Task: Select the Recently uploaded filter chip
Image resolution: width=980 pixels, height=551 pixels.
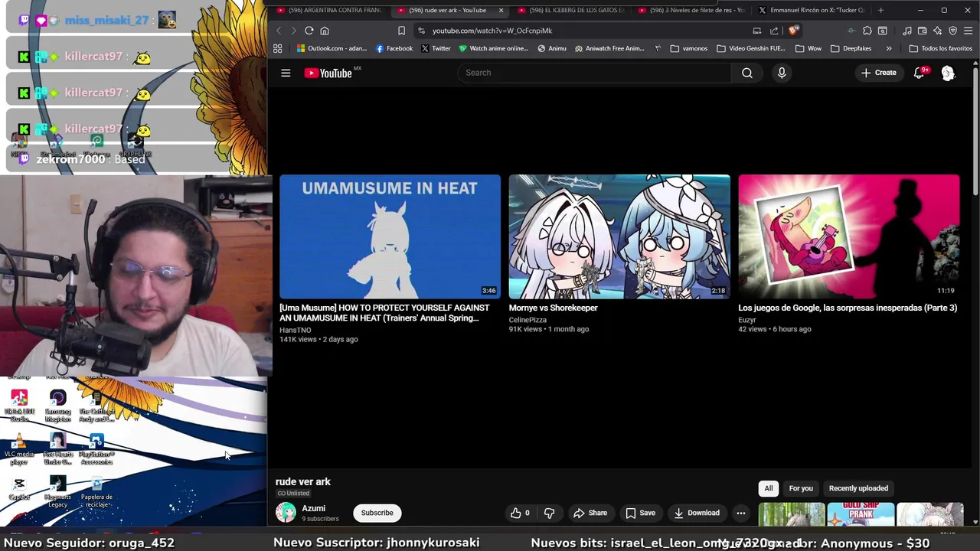Action: pyautogui.click(x=858, y=488)
